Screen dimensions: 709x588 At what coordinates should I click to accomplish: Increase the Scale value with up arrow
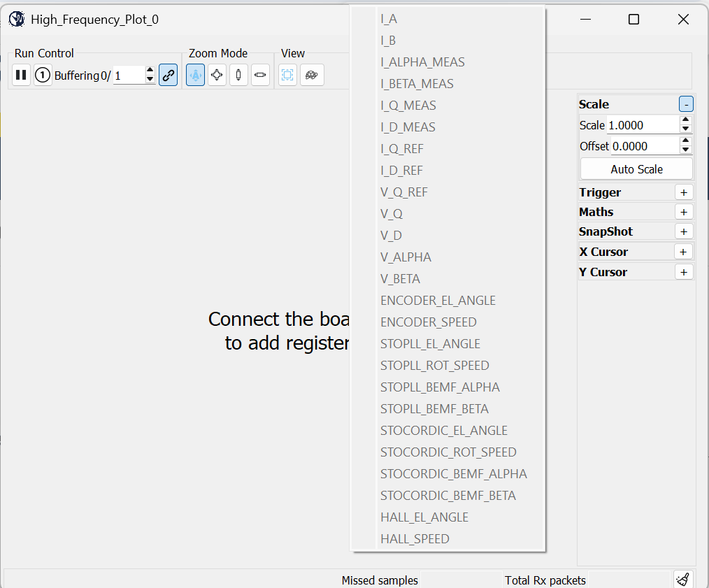pyautogui.click(x=685, y=120)
